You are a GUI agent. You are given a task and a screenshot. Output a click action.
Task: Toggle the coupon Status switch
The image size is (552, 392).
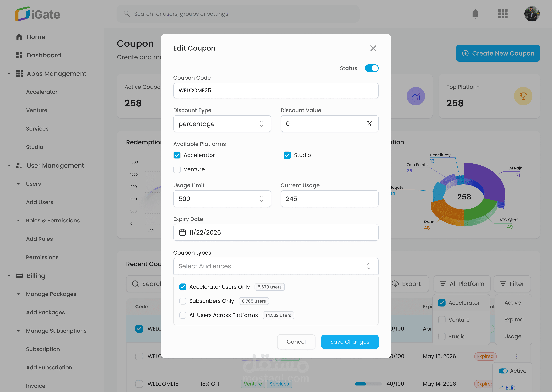(371, 68)
